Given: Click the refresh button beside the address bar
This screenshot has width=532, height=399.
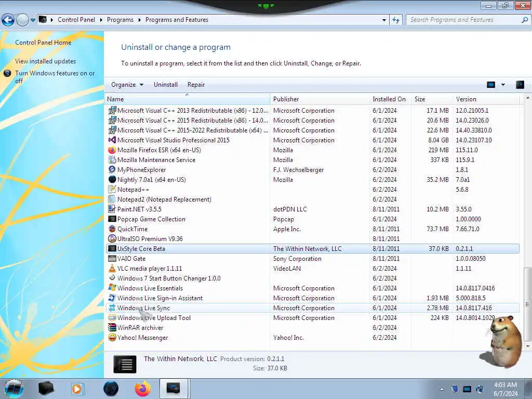Looking at the screenshot, I should coord(395,20).
